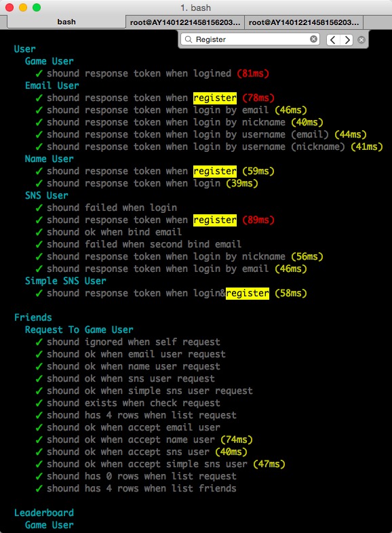Click inside the Register search field
392x533 pixels.
click(250, 39)
